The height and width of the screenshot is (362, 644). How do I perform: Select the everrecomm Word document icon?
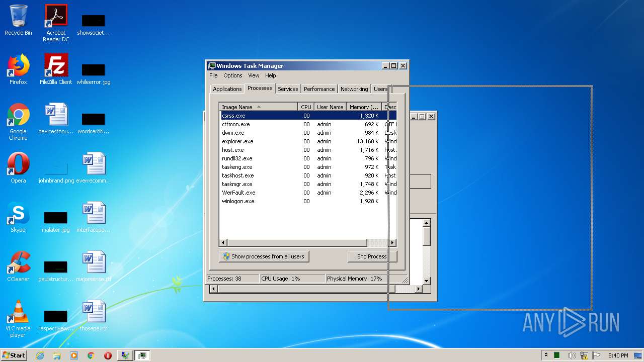coord(94,168)
